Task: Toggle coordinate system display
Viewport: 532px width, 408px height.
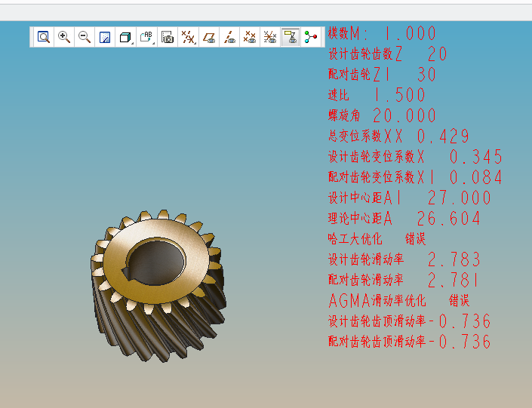Action: coord(270,37)
